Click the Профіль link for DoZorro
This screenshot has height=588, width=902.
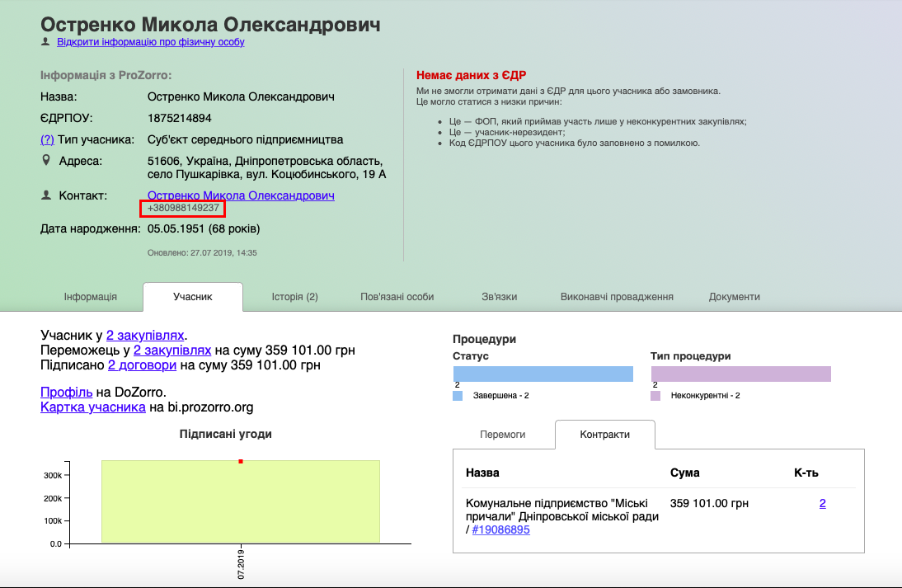66,392
